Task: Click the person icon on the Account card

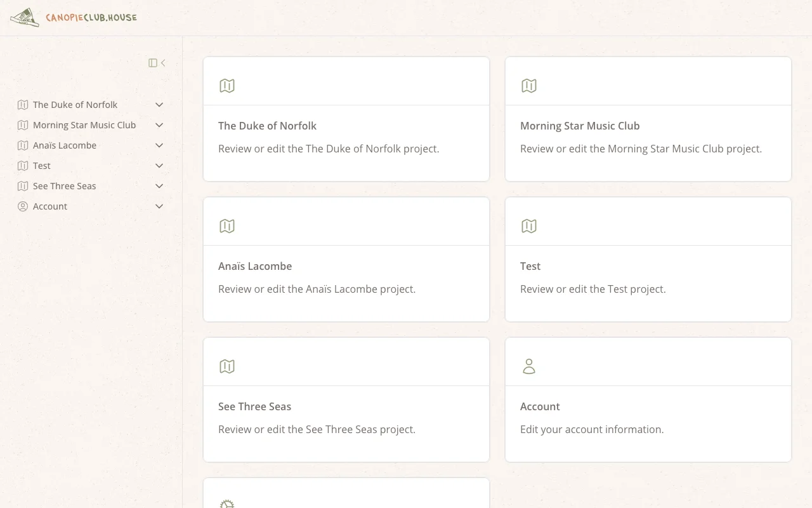Action: tap(529, 366)
